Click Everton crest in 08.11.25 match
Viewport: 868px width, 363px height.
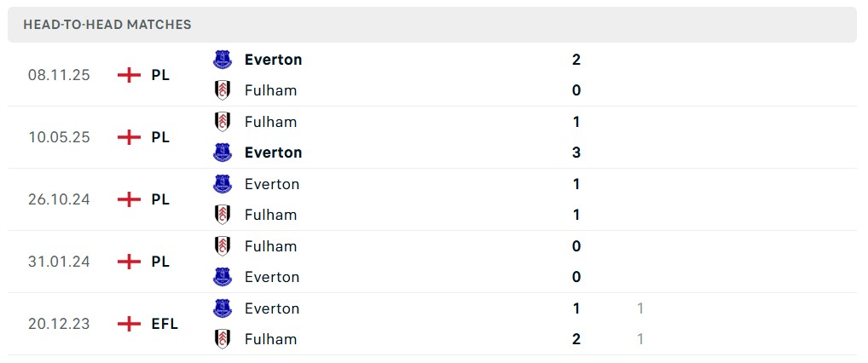click(223, 60)
